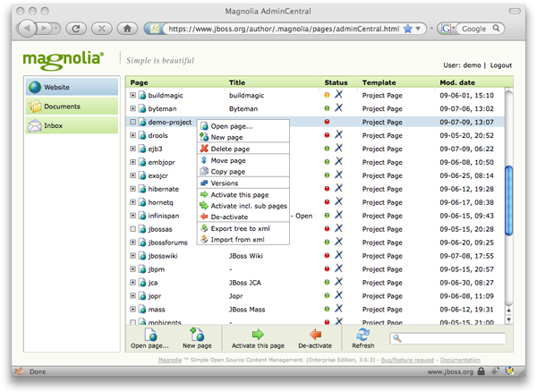Viewport: 537px width, 392px height.
Task: Click the Logout link
Action: click(500, 65)
